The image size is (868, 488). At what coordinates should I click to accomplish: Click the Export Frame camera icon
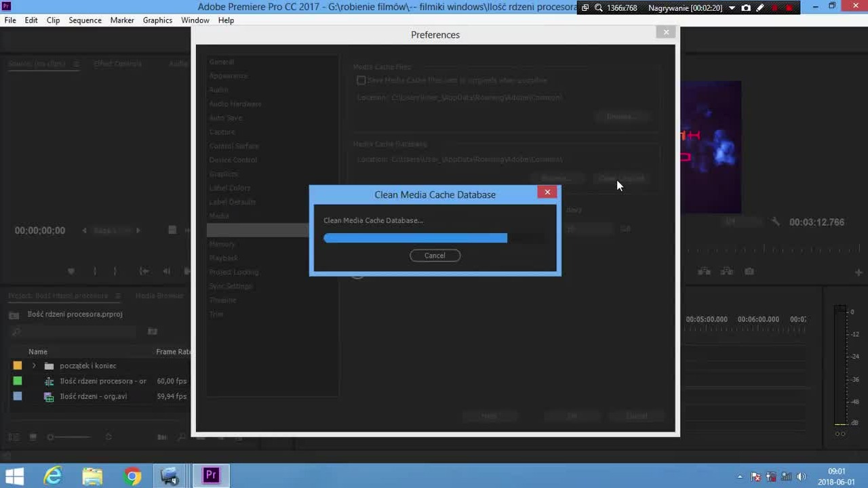coord(749,271)
